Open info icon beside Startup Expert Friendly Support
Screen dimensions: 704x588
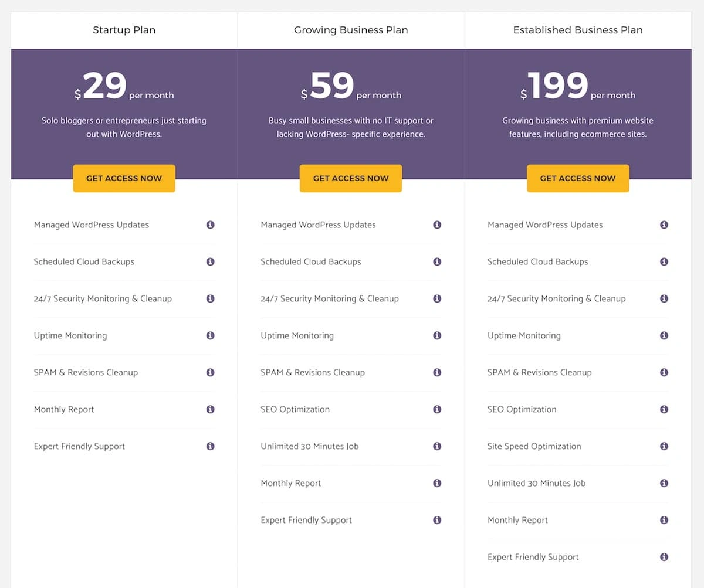click(210, 446)
